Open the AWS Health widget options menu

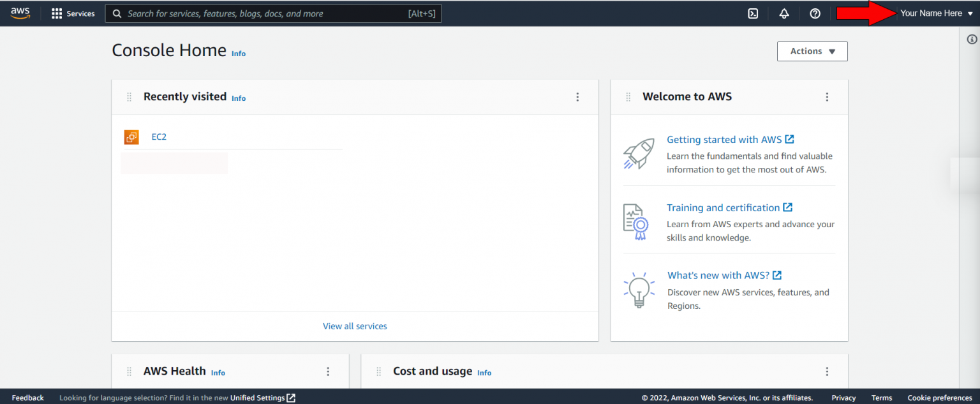tap(328, 371)
